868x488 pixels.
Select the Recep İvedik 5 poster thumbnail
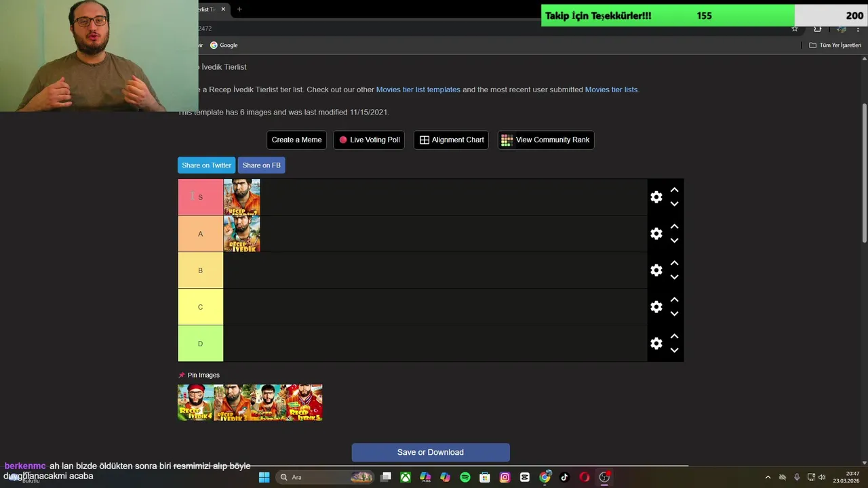304,403
